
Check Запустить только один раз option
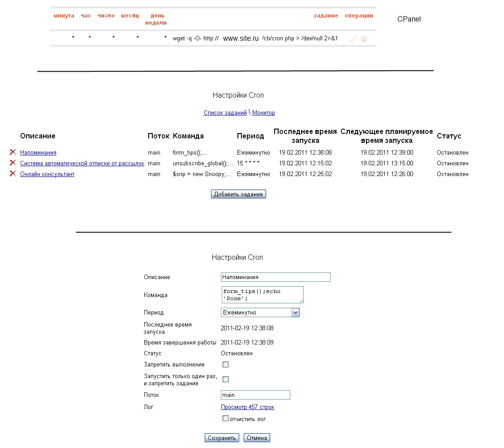point(225,379)
